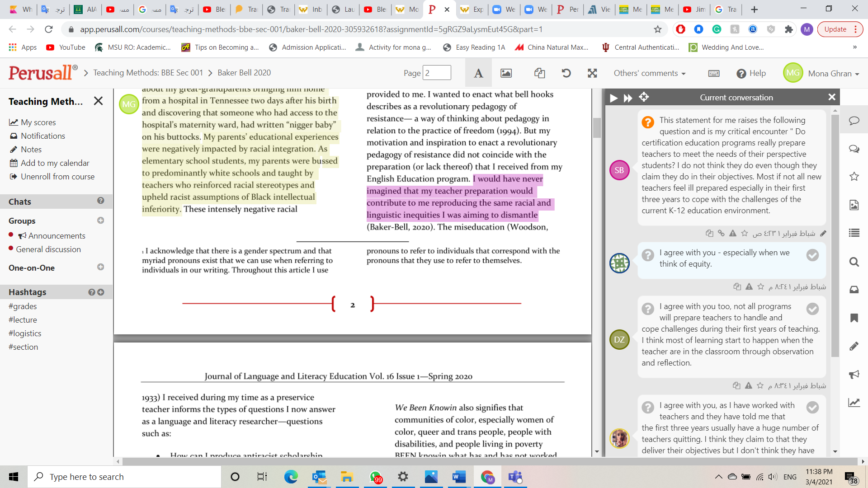Click the copy pages icon in toolbar

(x=539, y=73)
